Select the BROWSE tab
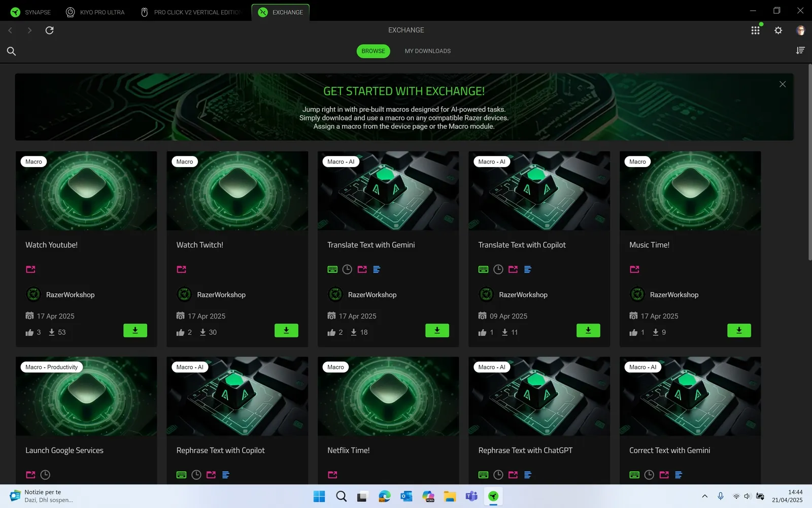 pos(373,51)
